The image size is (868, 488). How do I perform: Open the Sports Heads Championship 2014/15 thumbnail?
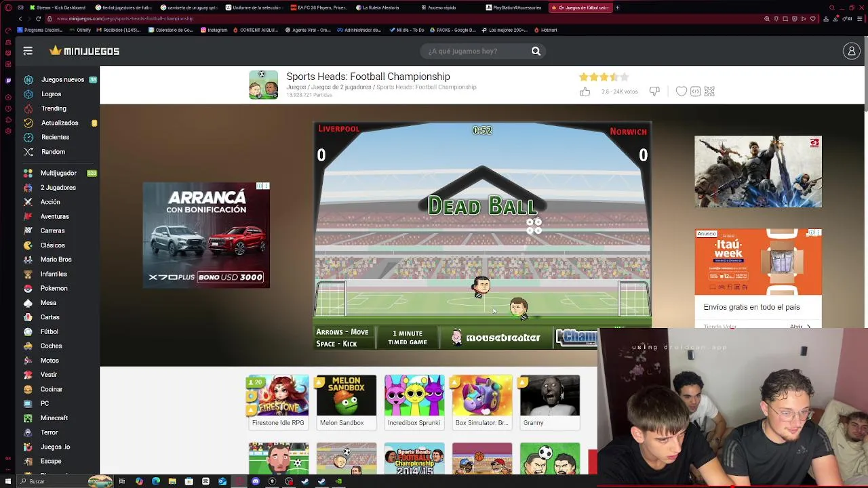pos(414,459)
